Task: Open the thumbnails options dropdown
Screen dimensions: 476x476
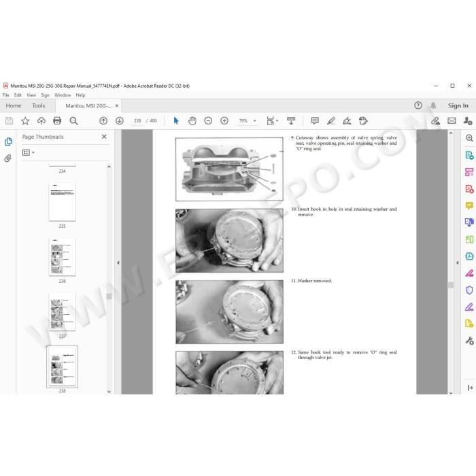Action: click(x=29, y=152)
